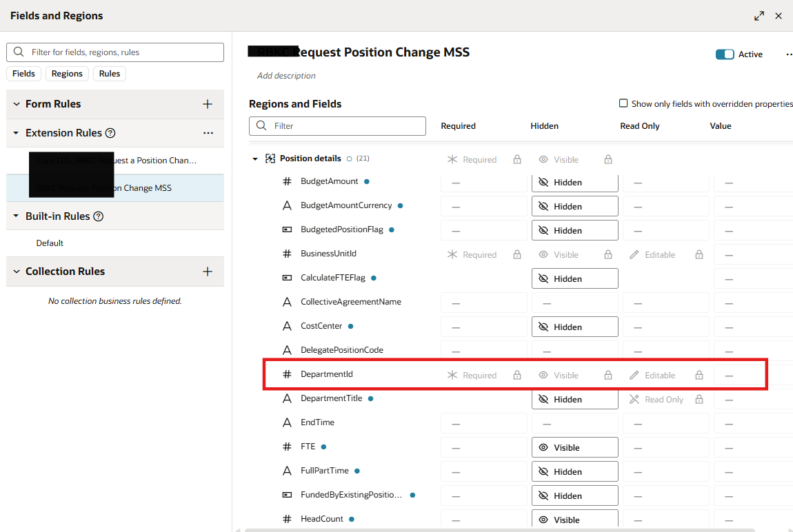The height and width of the screenshot is (532, 793).
Task: Click the lock icon beside Position details Visible
Action: point(608,160)
